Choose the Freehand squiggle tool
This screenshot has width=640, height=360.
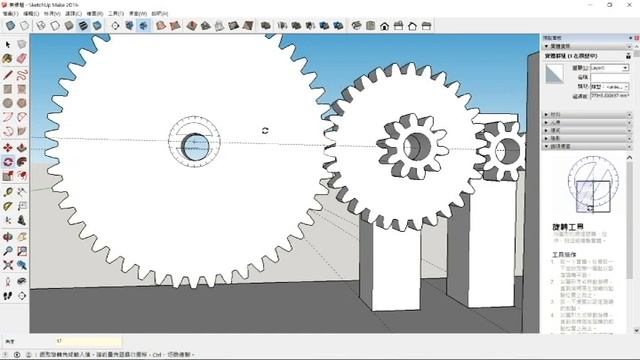point(22,75)
